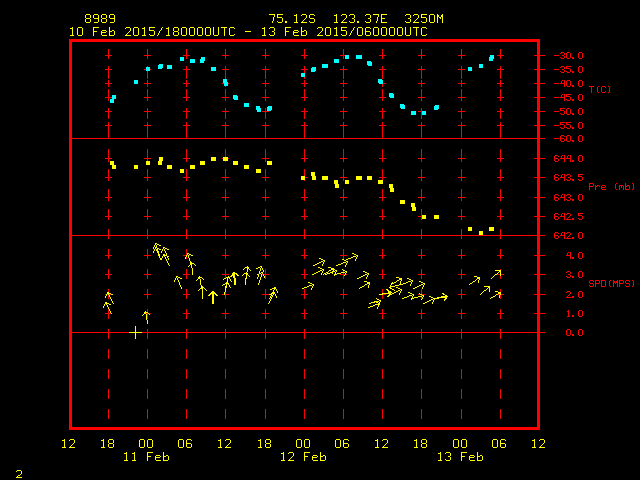Image resolution: width=640 pixels, height=480 pixels.
Task: Click the start time 10 Feb 2015/180000UTC
Action: (152, 31)
